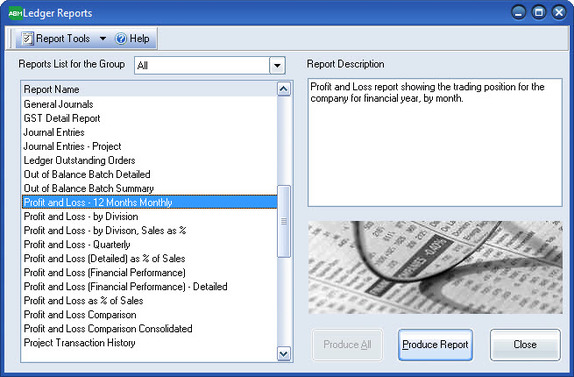Select Profit and Loss - 12 Months Monthly
Viewport: 574px width, 377px height.
pos(149,202)
